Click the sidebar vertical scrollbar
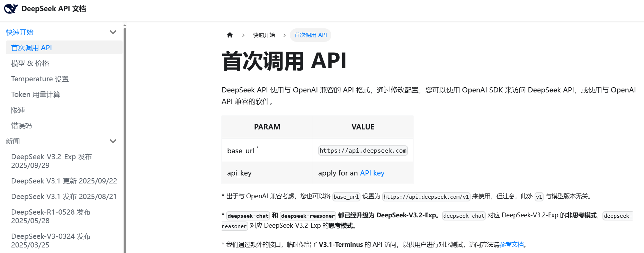This screenshot has width=644, height=253. click(125, 138)
